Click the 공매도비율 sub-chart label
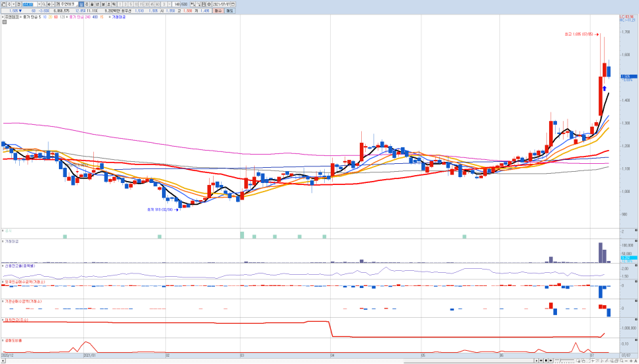Screen dimensions: 639x364 click(x=13, y=340)
